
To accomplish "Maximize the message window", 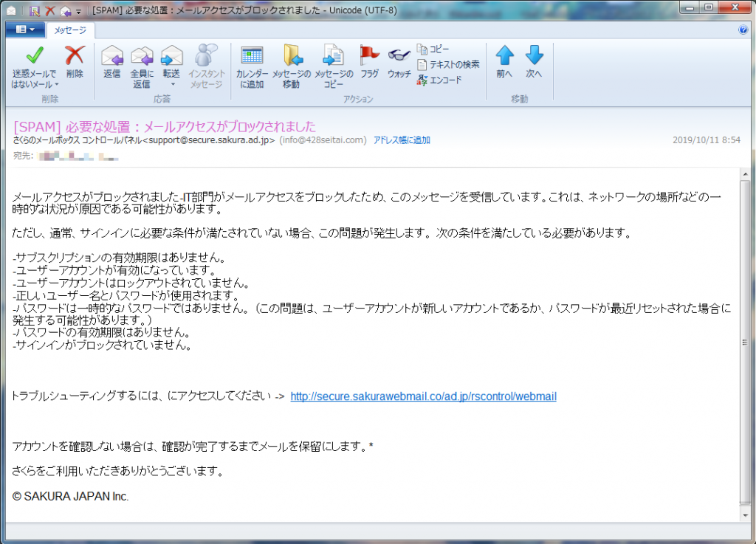I will click(x=708, y=7).
